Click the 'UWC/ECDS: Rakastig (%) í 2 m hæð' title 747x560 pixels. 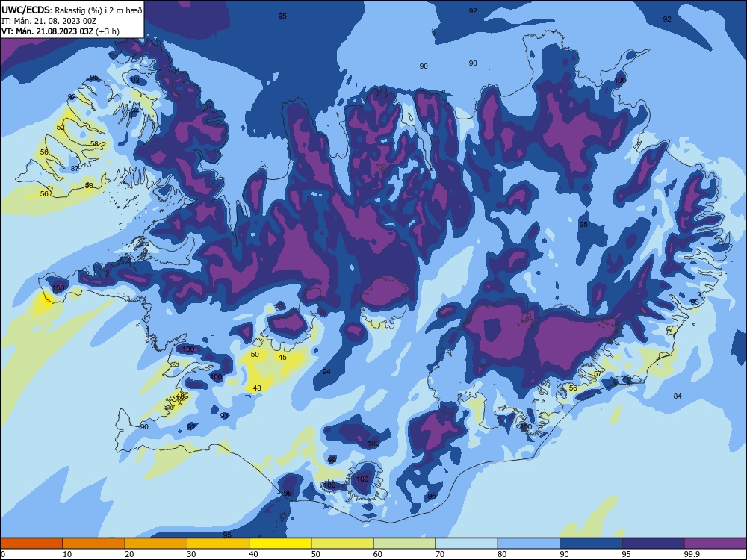tap(72, 10)
